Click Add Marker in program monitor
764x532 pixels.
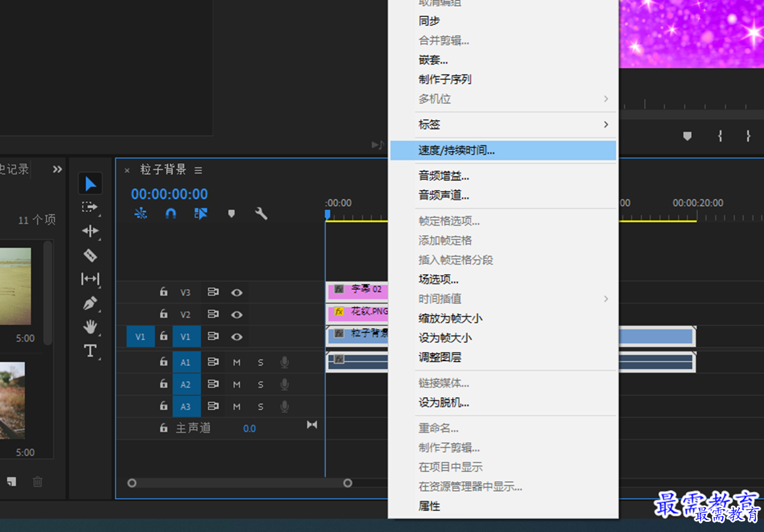pos(687,136)
